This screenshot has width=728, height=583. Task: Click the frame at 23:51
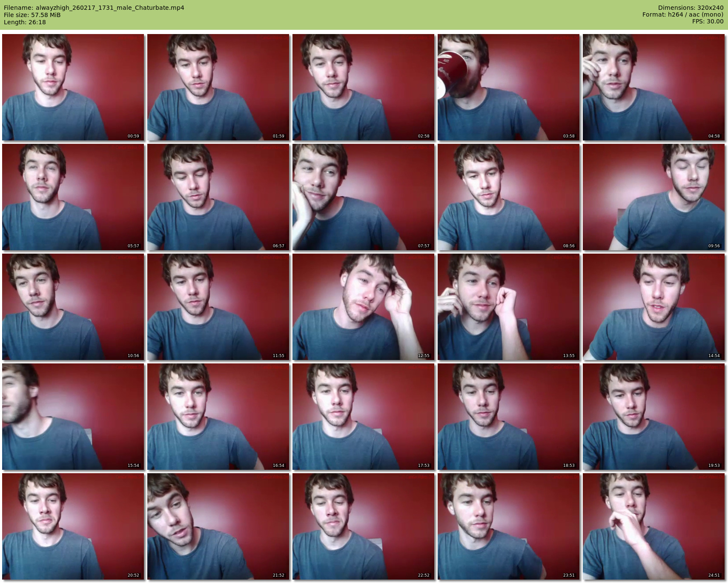point(509,526)
